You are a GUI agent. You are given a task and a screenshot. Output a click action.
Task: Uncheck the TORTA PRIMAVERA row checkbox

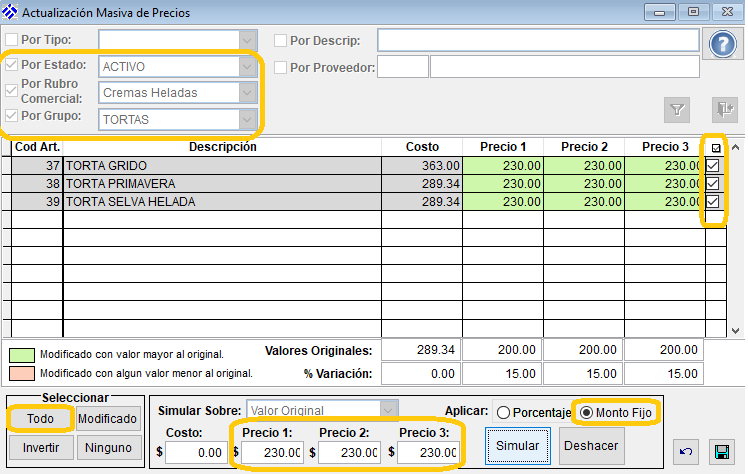pyautogui.click(x=713, y=184)
